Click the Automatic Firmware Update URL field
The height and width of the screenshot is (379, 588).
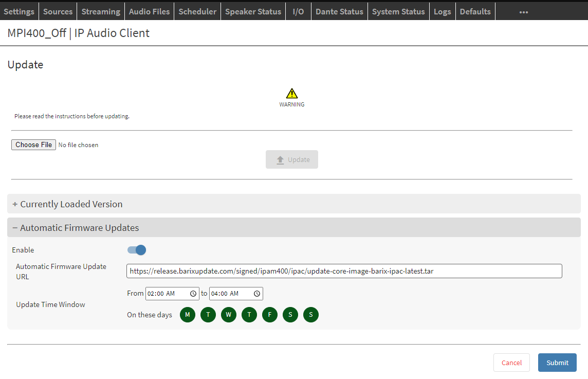tap(344, 271)
